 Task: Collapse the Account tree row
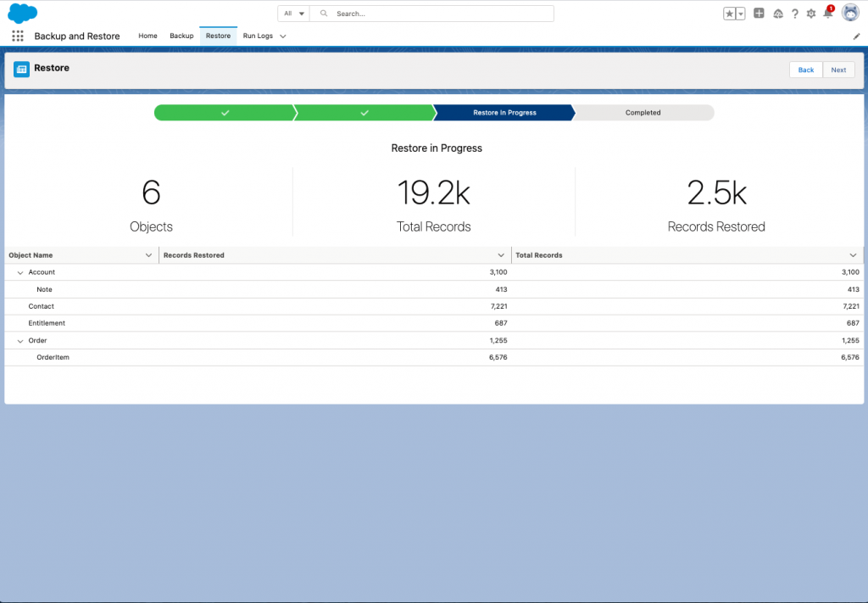click(x=20, y=272)
